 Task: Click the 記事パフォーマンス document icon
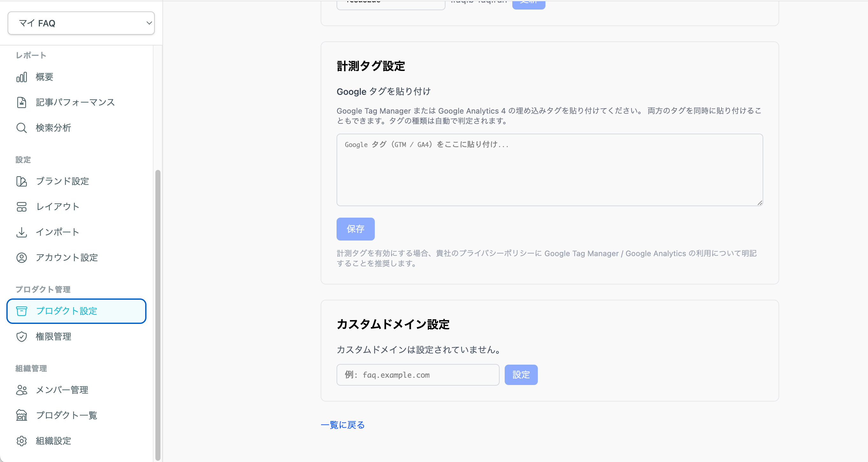coord(22,102)
